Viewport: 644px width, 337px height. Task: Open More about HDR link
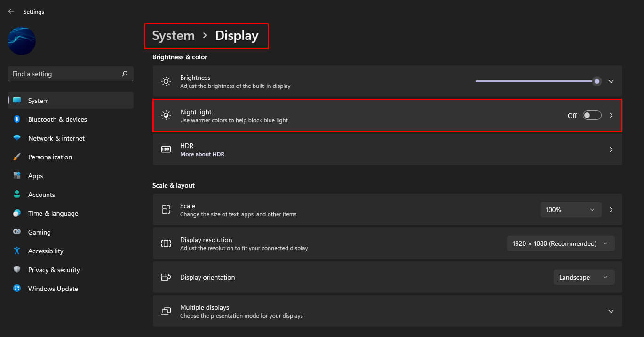[x=202, y=154]
